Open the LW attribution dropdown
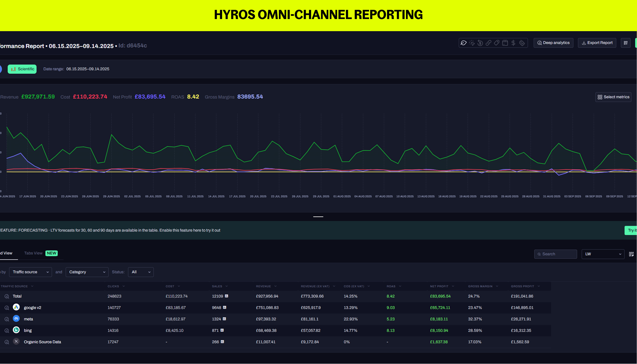637x364 pixels. (603, 254)
